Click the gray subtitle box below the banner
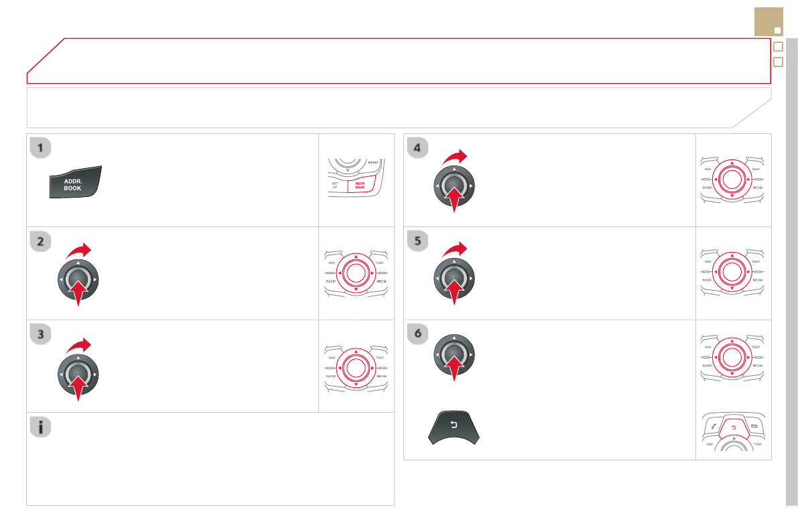Image resolution: width=798 pixels, height=532 pixels. (x=398, y=107)
